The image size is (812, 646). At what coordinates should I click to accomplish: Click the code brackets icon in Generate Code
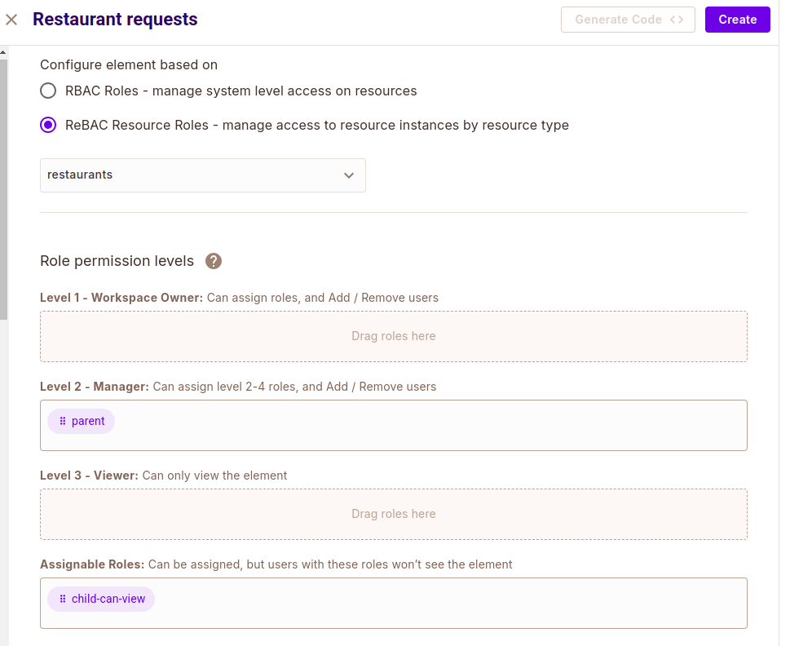coord(677,20)
